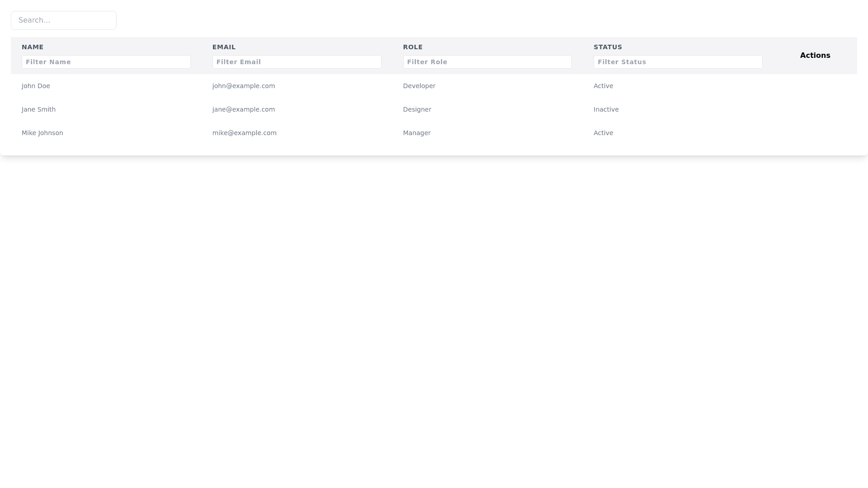The image size is (868, 488).
Task: Click the main Search input field
Action: point(64,20)
